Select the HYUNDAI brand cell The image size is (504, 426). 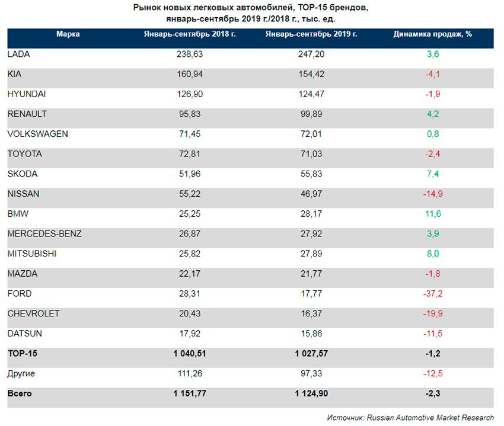point(26,94)
